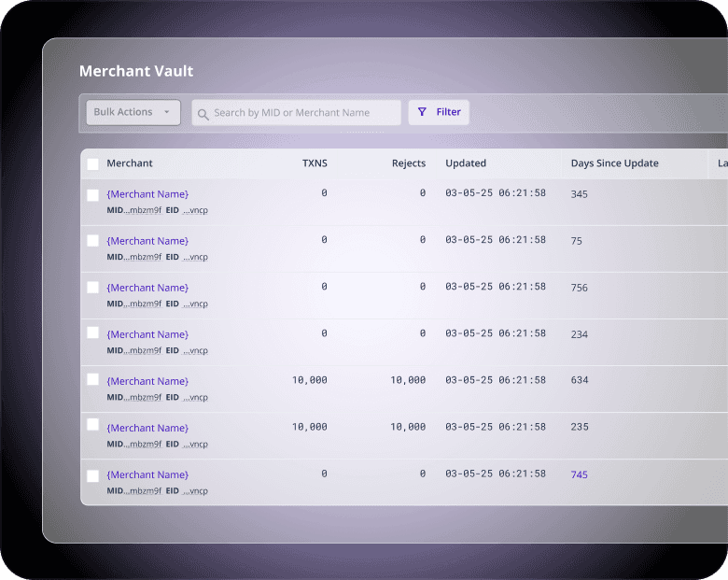Click TXNS value 0 in the 345-day row
728x580 pixels.
[324, 193]
